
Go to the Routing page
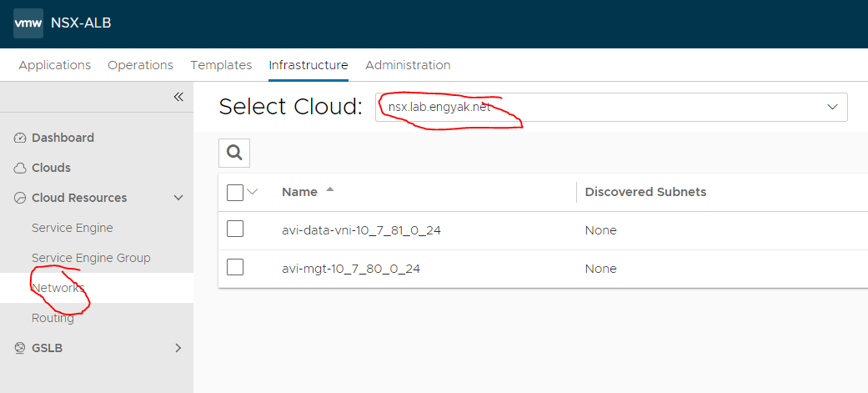pos(53,318)
